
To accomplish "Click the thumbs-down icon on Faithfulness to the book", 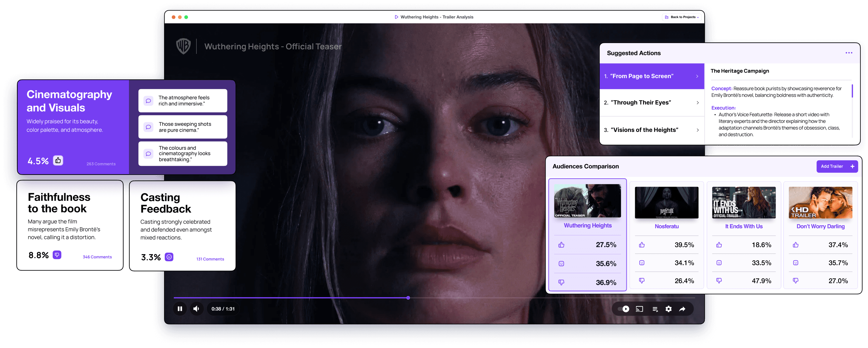I will pyautogui.click(x=57, y=255).
